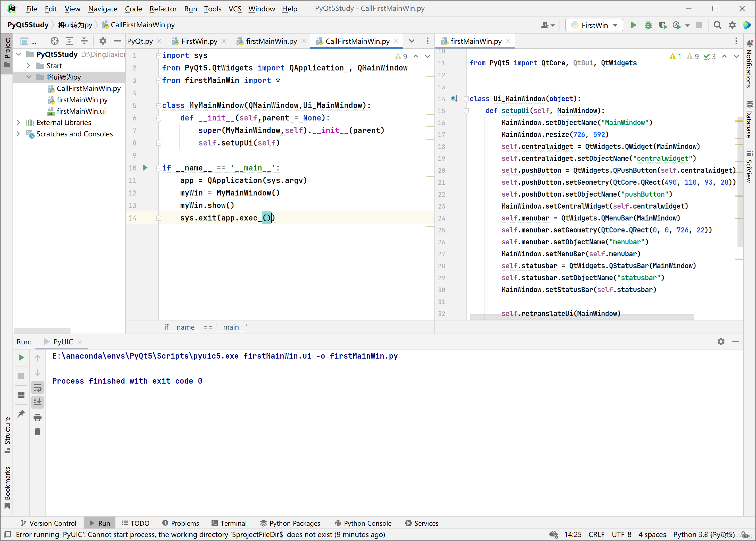Screen dimensions: 756x541
Task: Click horizontal scrollbar of right editor
Action: point(581,317)
